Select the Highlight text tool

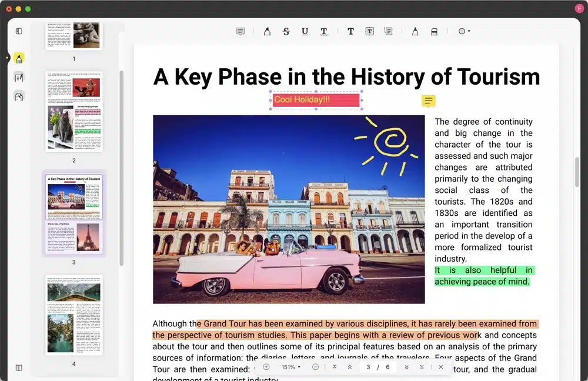click(x=267, y=31)
